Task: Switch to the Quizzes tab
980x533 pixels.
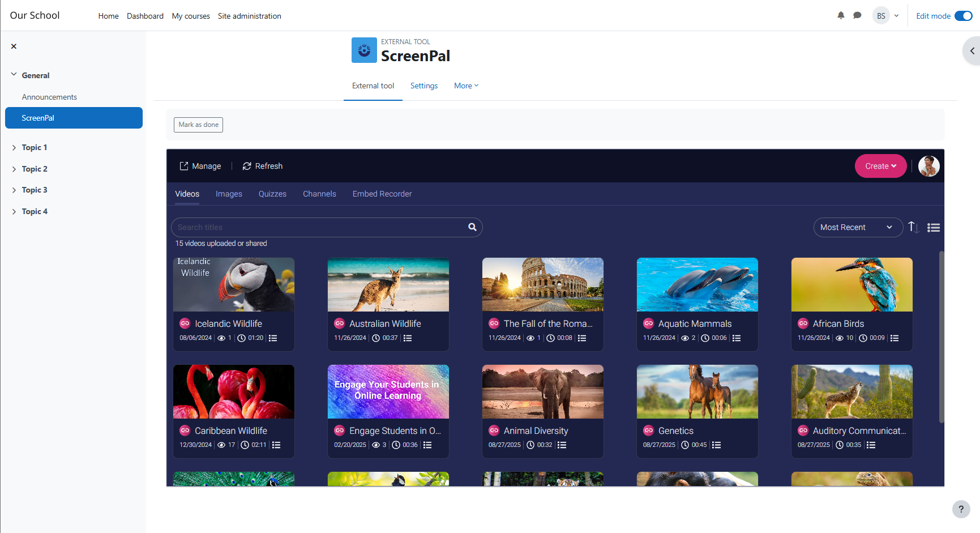Action: click(272, 194)
